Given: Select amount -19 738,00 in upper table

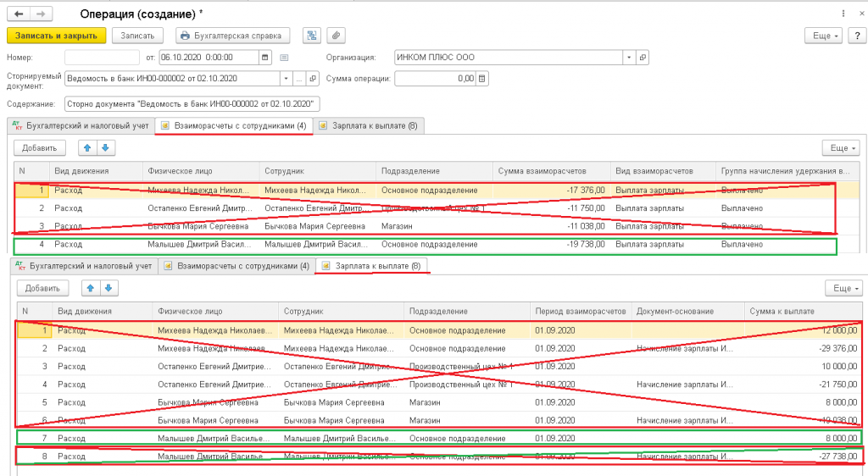Looking at the screenshot, I should 585,244.
